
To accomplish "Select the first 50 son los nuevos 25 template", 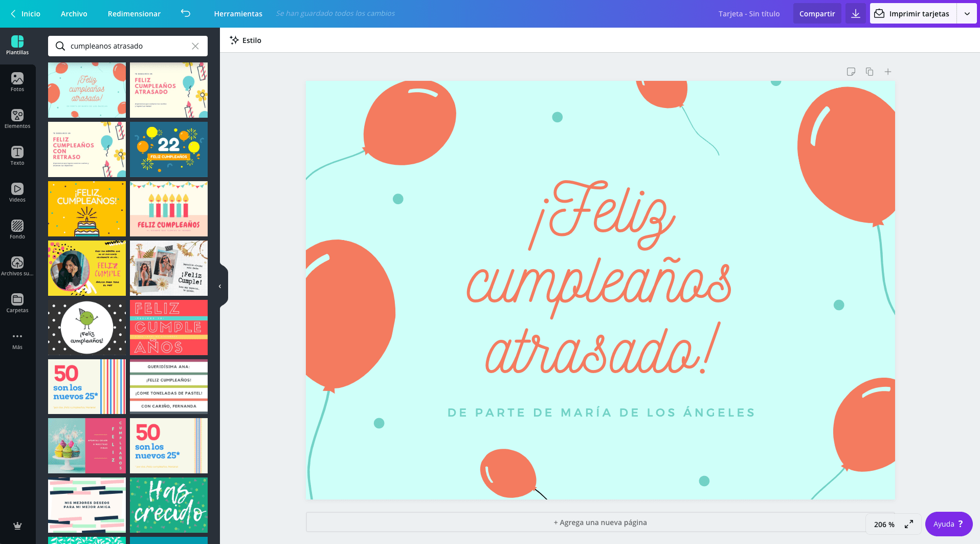I will [87, 387].
